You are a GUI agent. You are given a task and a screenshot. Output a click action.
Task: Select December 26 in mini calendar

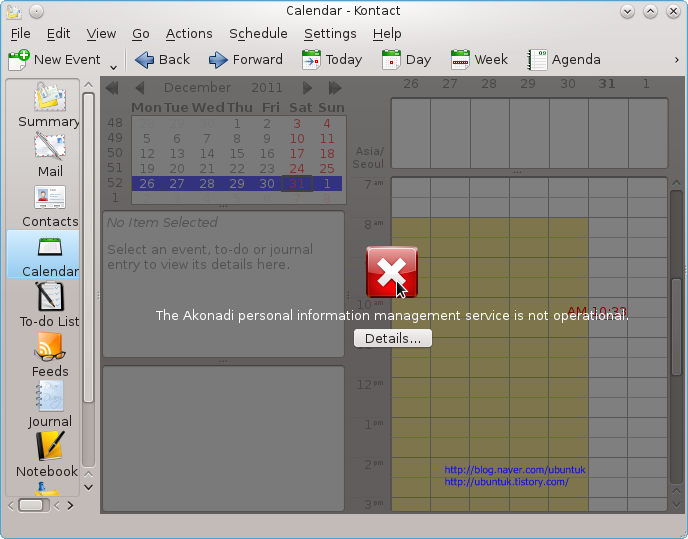(x=147, y=183)
